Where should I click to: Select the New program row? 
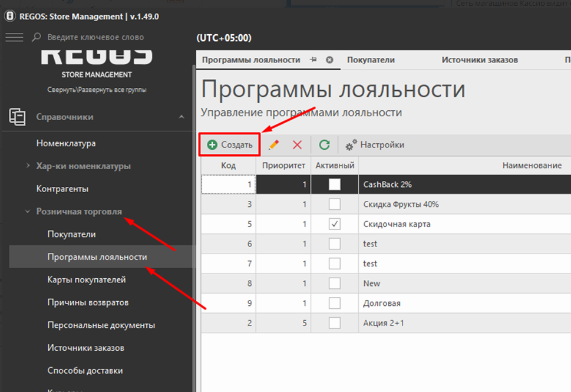[371, 283]
